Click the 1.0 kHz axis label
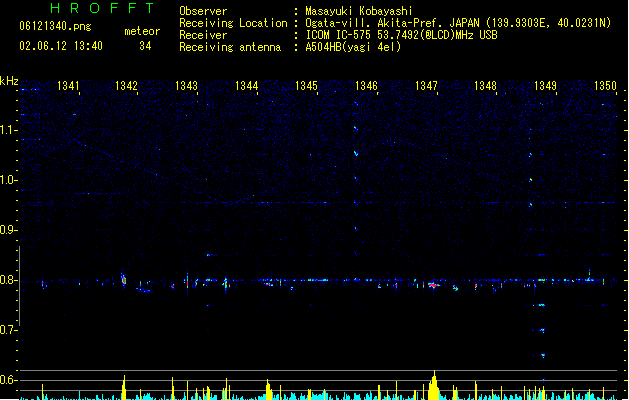Image resolution: width=629 pixels, height=400 pixels. tap(8, 180)
